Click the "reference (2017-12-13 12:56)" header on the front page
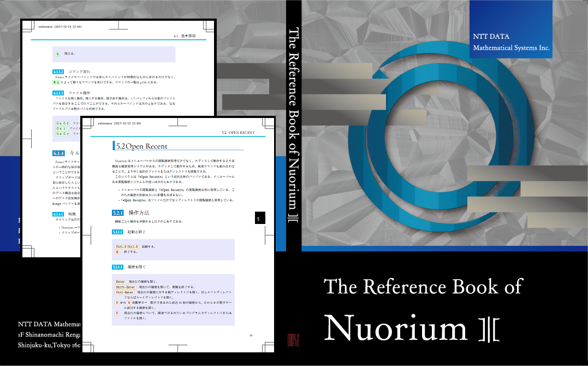Viewport: 588px width, 366px height. (119, 123)
